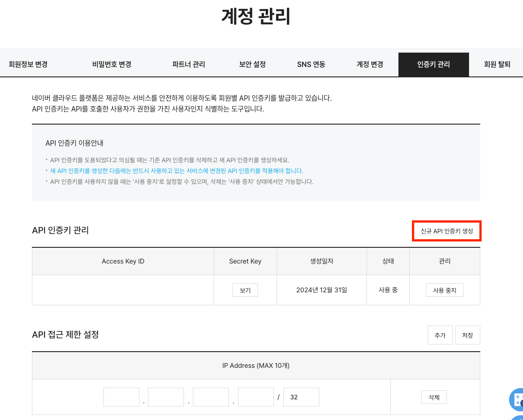523x420 pixels.
Task: Click the API 인증키 관리 heading
Action: tap(60, 230)
